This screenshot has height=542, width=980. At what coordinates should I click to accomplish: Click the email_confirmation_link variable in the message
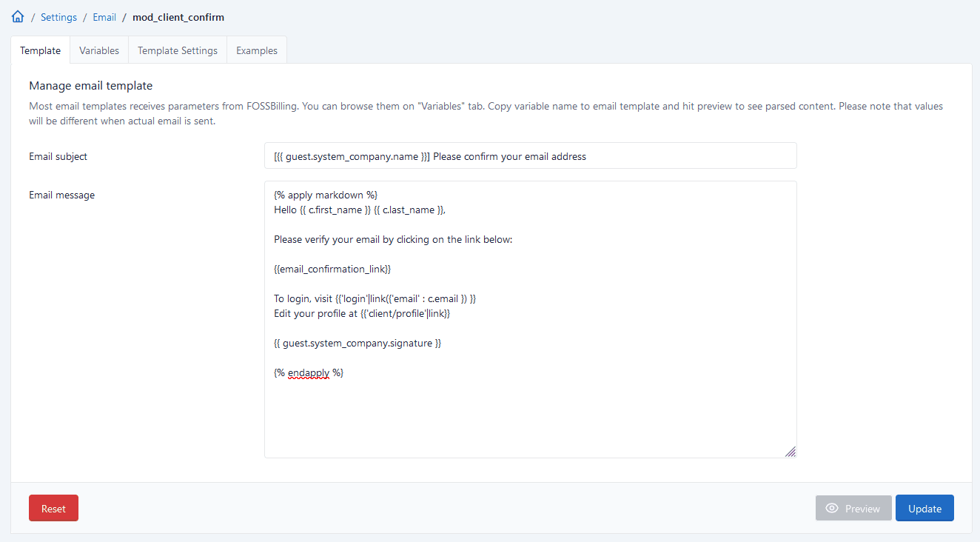point(332,268)
